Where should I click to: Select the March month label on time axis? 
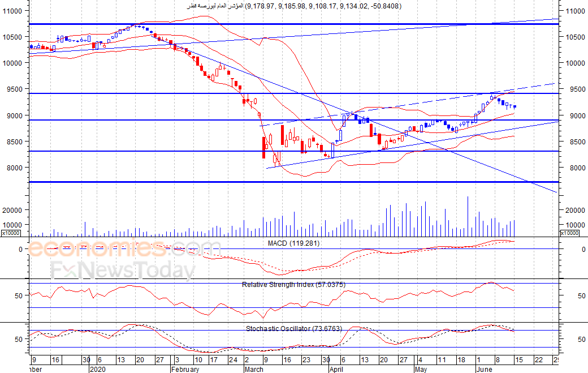point(254,369)
